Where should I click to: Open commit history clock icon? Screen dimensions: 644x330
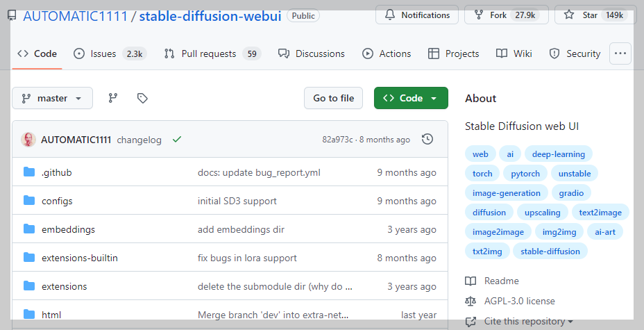427,140
